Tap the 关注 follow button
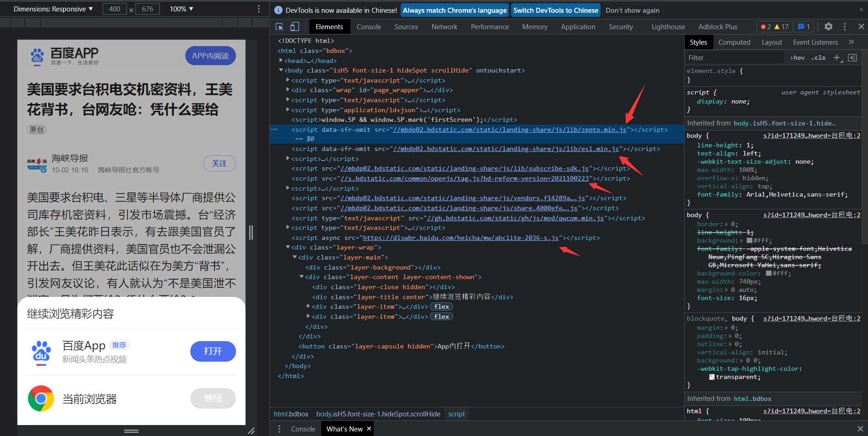This screenshot has width=868, height=436. 219,163
